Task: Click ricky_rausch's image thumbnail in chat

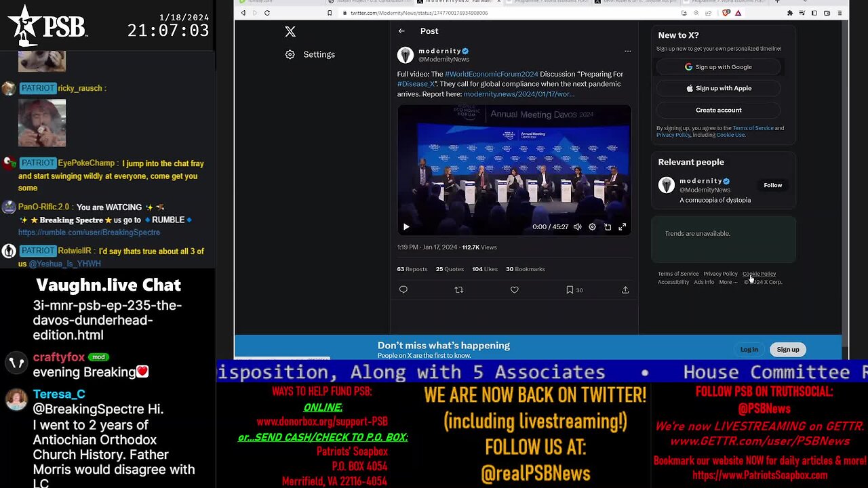Action: pyautogui.click(x=42, y=123)
